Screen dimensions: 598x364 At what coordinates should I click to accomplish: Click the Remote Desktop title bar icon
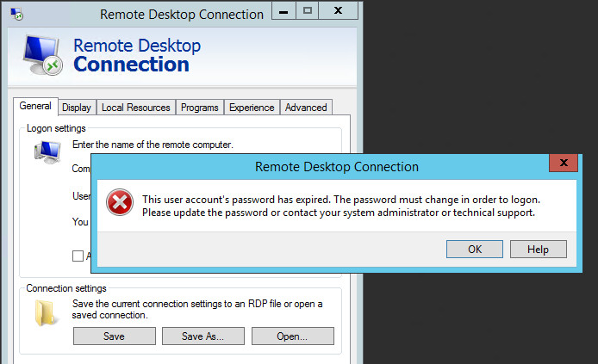point(16,14)
